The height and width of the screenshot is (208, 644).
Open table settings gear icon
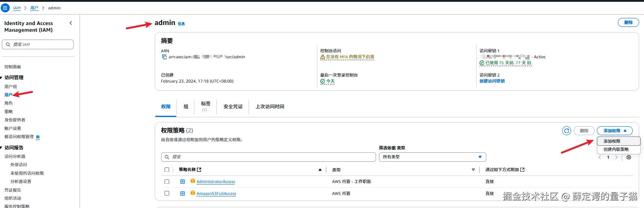click(629, 157)
